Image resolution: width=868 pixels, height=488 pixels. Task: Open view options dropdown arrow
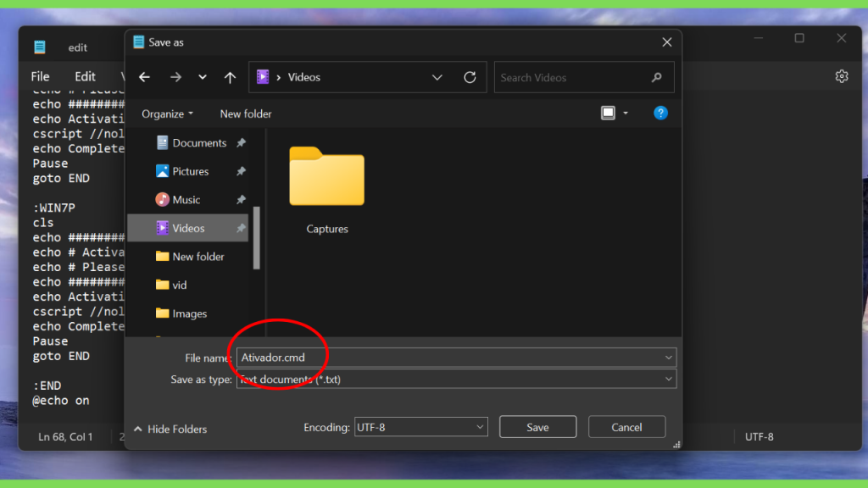(x=626, y=114)
